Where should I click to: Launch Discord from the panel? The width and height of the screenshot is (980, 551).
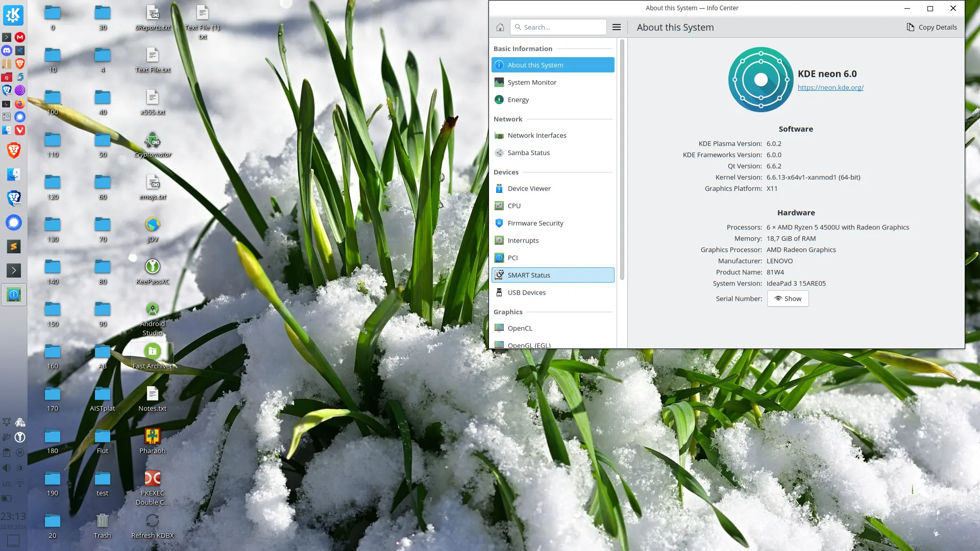tap(7, 51)
